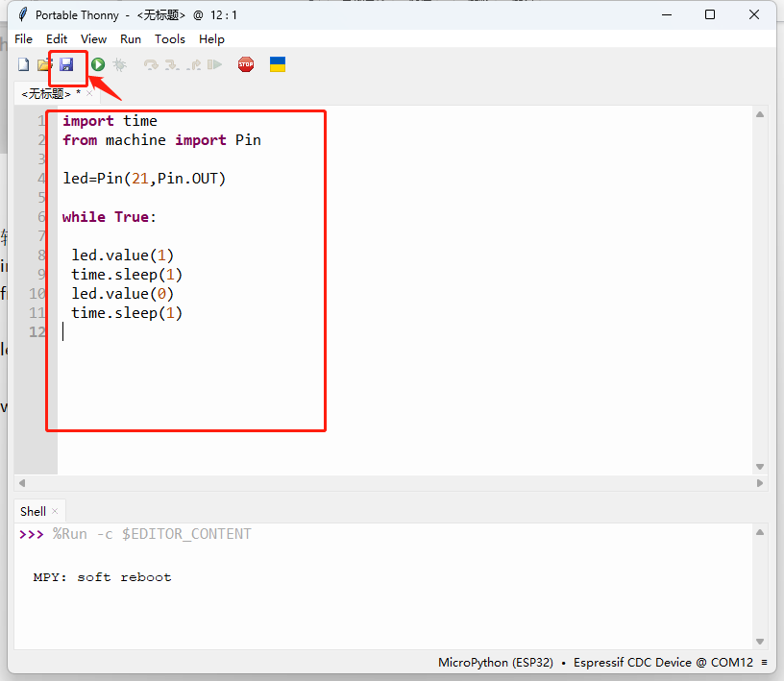This screenshot has width=784, height=681.
Task: Click line number 12 in gutter
Action: tap(37, 332)
